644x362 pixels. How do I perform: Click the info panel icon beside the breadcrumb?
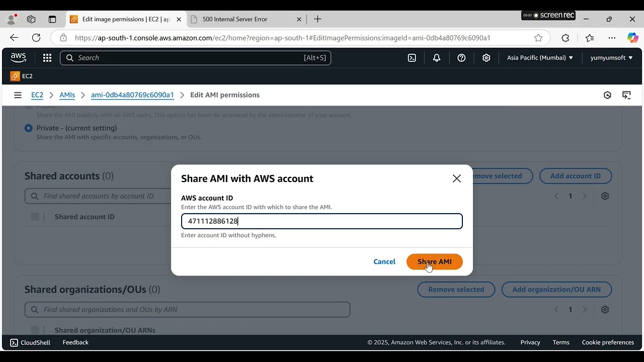click(607, 95)
